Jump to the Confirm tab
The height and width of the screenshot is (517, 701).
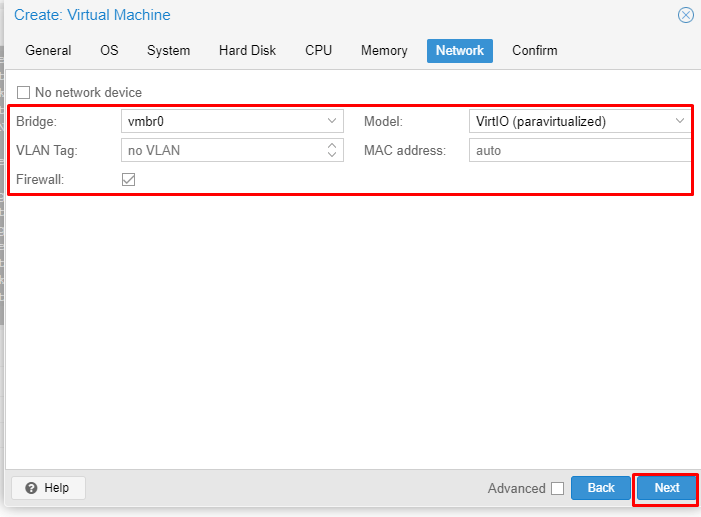[x=534, y=51]
